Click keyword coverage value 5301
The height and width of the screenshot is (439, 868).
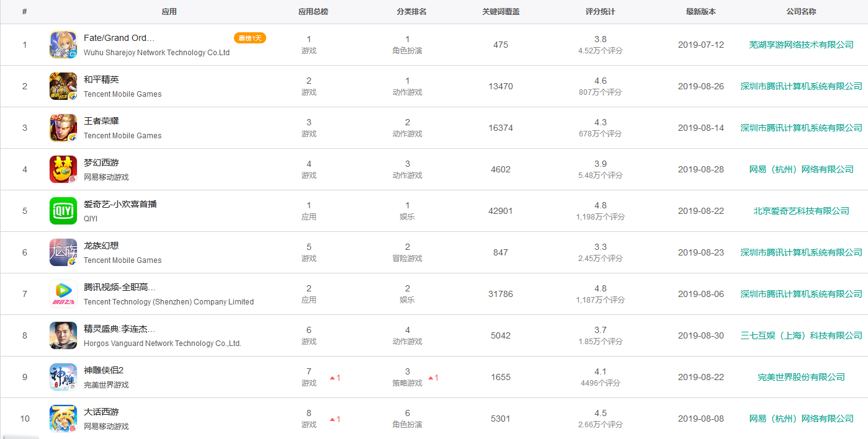pos(501,419)
